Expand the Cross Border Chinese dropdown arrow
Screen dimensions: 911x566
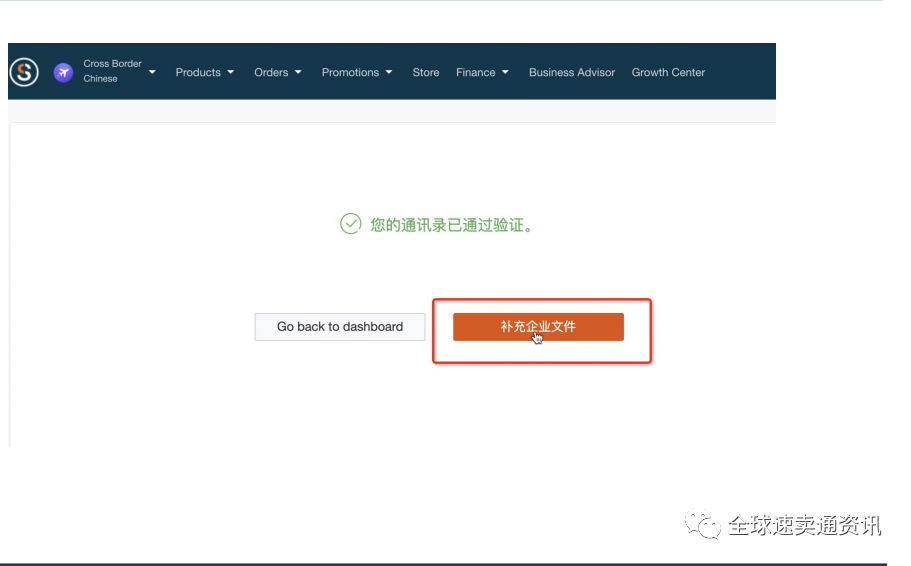(152, 72)
